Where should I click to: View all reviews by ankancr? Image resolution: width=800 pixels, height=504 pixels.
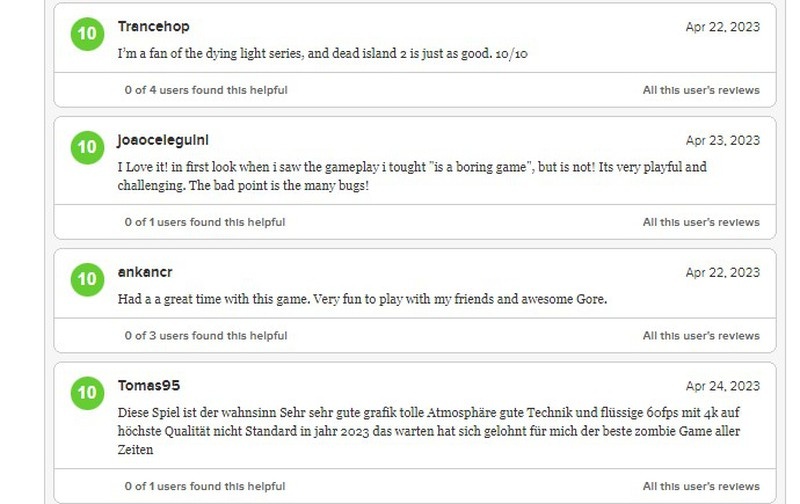pyautogui.click(x=701, y=336)
